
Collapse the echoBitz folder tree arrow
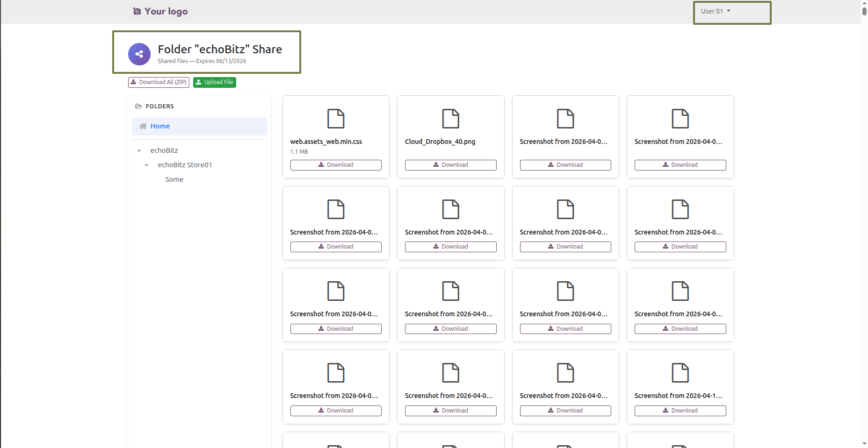[x=139, y=150]
